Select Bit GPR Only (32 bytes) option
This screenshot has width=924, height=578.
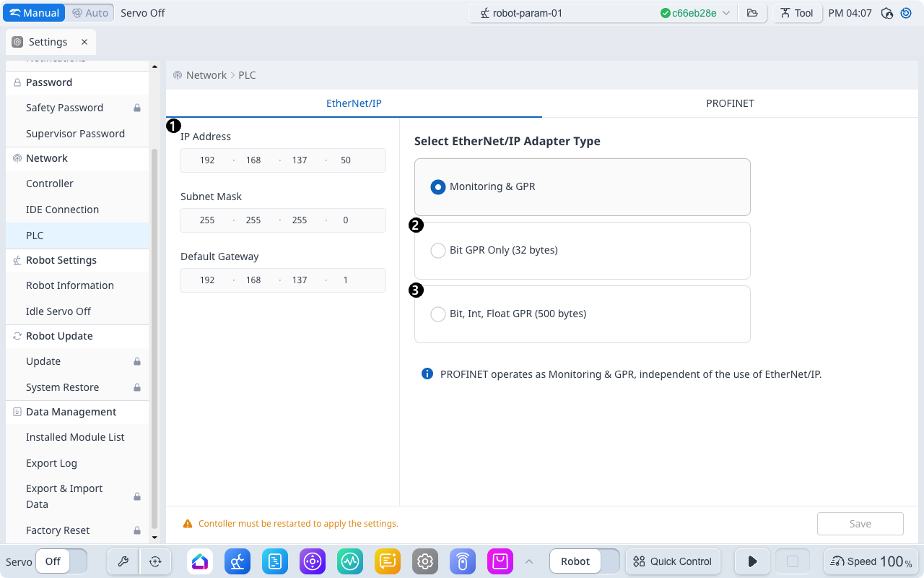(x=438, y=251)
